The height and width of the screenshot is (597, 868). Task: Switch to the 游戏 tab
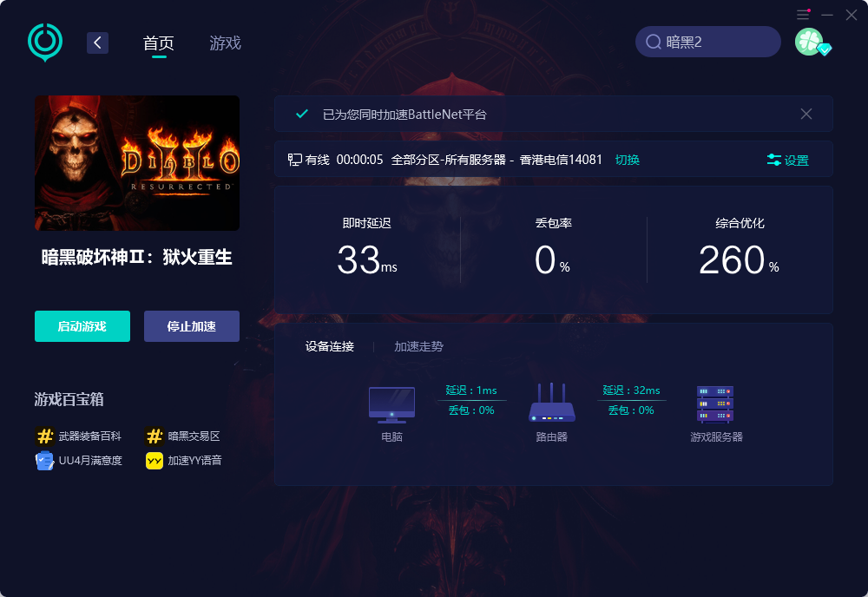pyautogui.click(x=226, y=43)
